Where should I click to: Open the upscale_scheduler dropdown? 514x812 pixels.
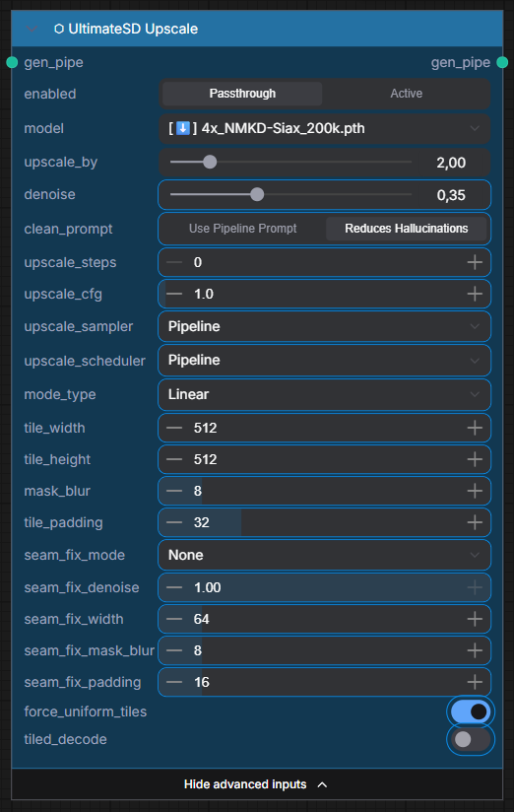(x=324, y=361)
